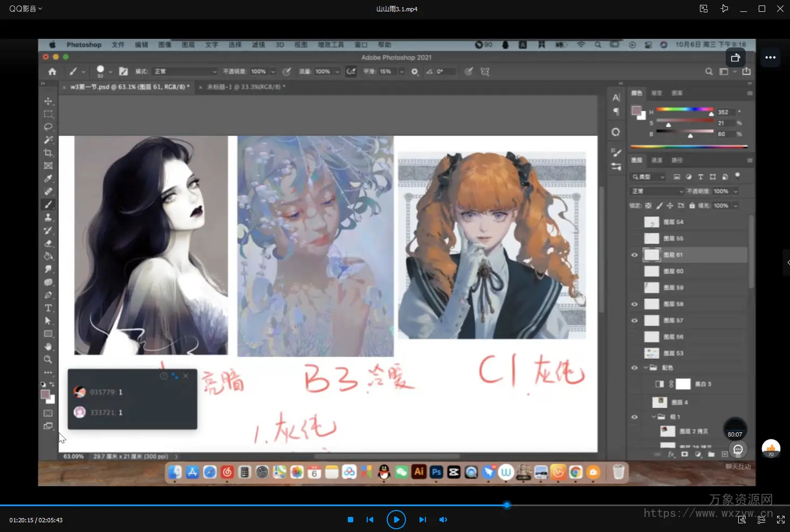This screenshot has height=532, width=790.
Task: Select the Hand tool
Action: 48,347
